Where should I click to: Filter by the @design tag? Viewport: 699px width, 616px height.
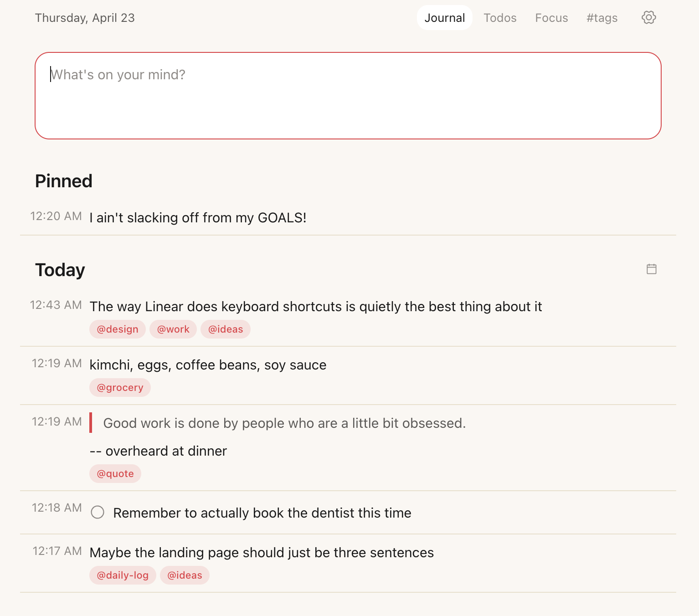pos(118,329)
